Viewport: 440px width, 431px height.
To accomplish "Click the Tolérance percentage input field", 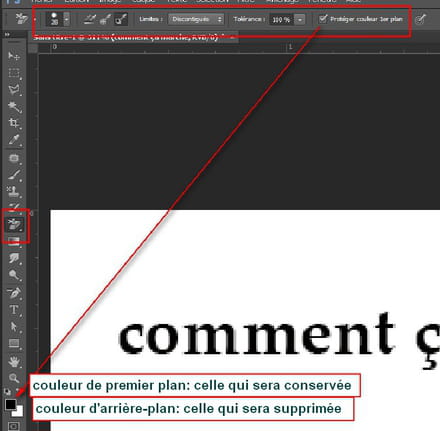I will click(x=281, y=20).
